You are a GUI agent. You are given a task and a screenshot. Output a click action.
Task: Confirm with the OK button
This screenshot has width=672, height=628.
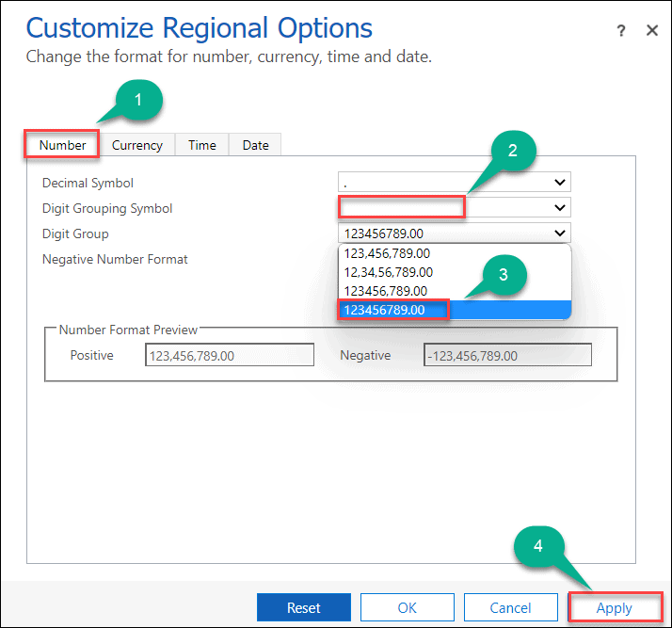click(x=408, y=607)
